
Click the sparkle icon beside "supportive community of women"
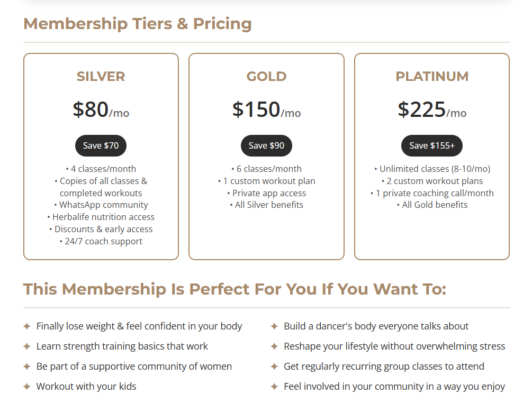[x=27, y=367]
